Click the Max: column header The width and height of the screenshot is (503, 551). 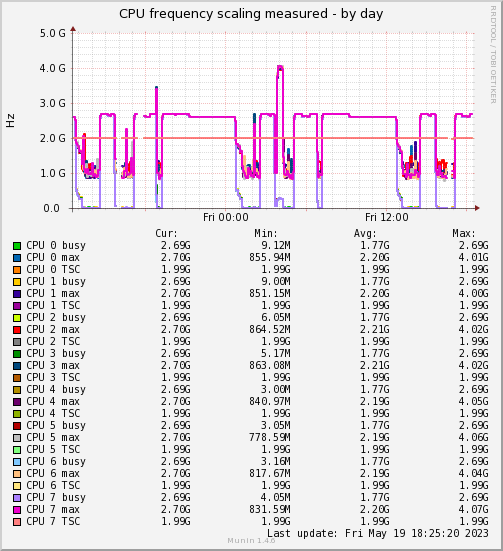tap(464, 233)
